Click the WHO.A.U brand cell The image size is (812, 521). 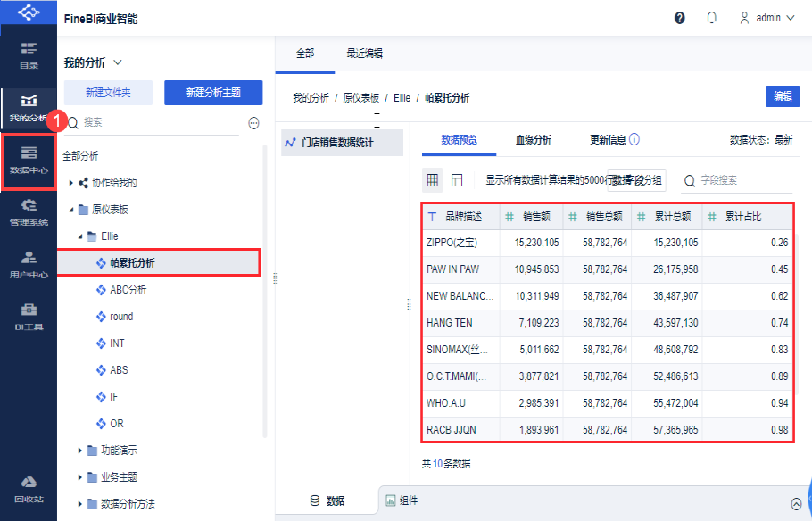[461, 403]
